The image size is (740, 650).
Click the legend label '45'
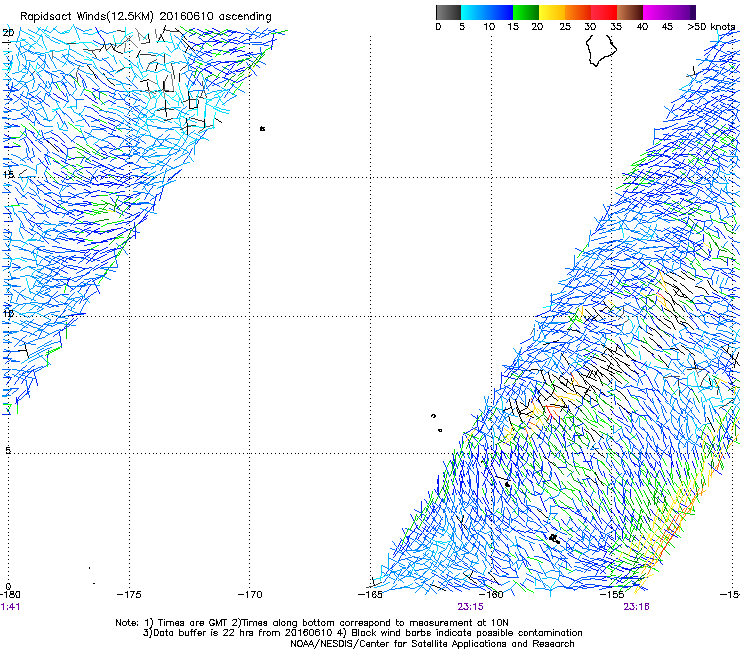click(x=667, y=27)
